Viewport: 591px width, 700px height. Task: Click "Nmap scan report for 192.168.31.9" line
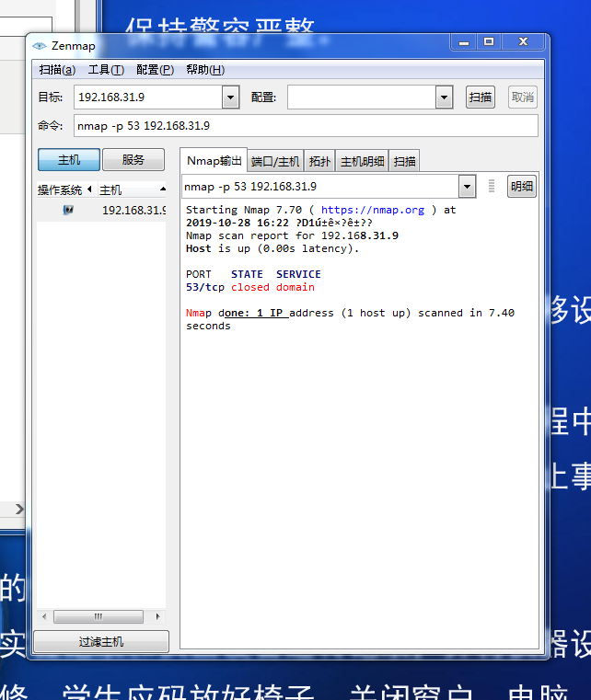point(292,235)
